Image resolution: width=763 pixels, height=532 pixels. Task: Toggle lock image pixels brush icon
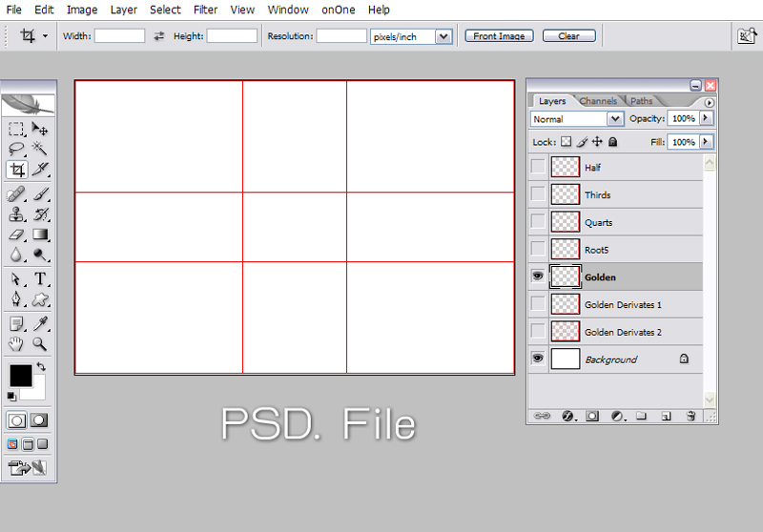click(582, 141)
